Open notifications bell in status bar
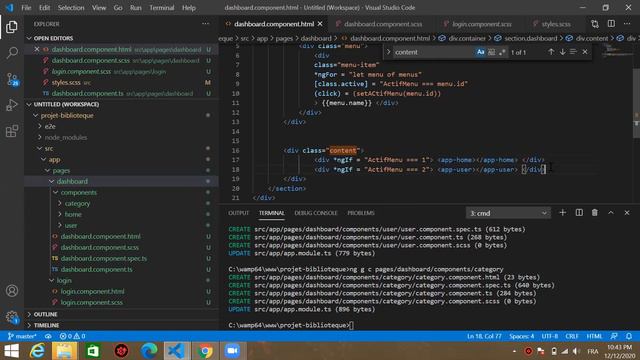The height and width of the screenshot is (360, 640). coord(629,336)
